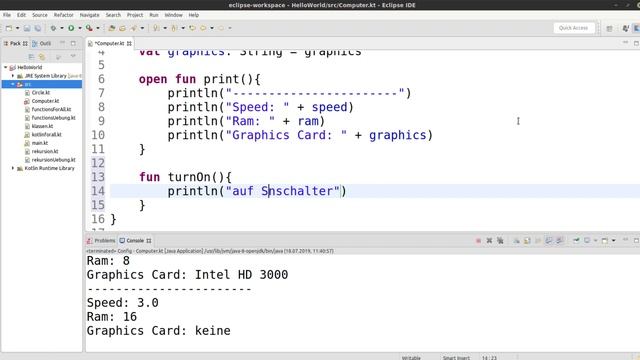
Task: Open the Search dropdown arrow in toolbar
Action: [x=142, y=28]
